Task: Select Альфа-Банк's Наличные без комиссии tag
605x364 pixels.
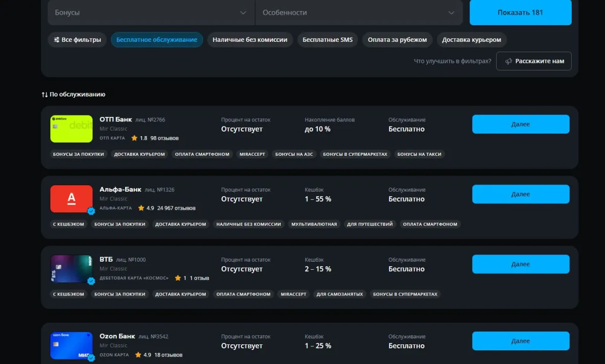Action: point(249,224)
